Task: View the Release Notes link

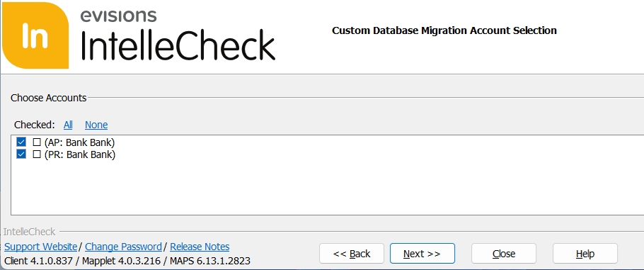Action: (x=200, y=247)
